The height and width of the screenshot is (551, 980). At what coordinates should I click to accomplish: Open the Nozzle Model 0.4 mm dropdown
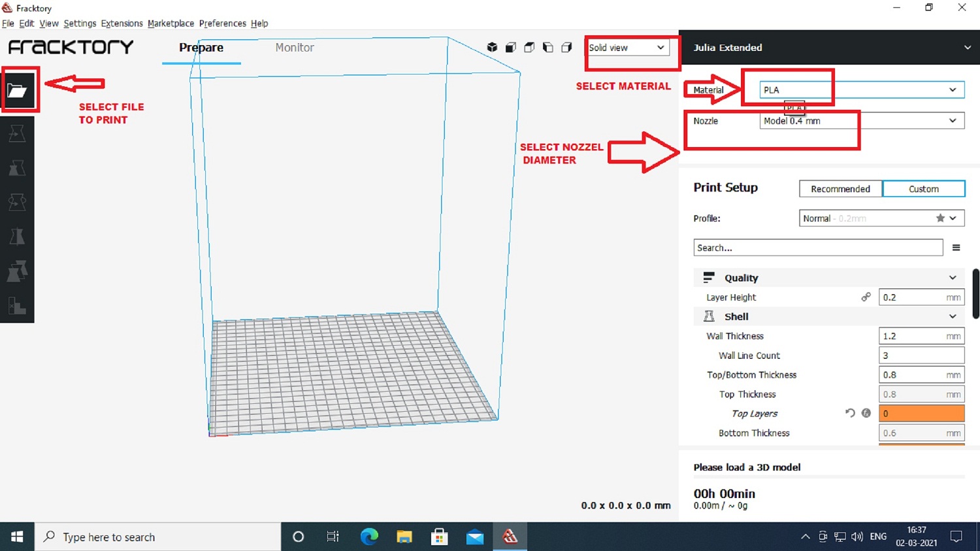click(862, 121)
